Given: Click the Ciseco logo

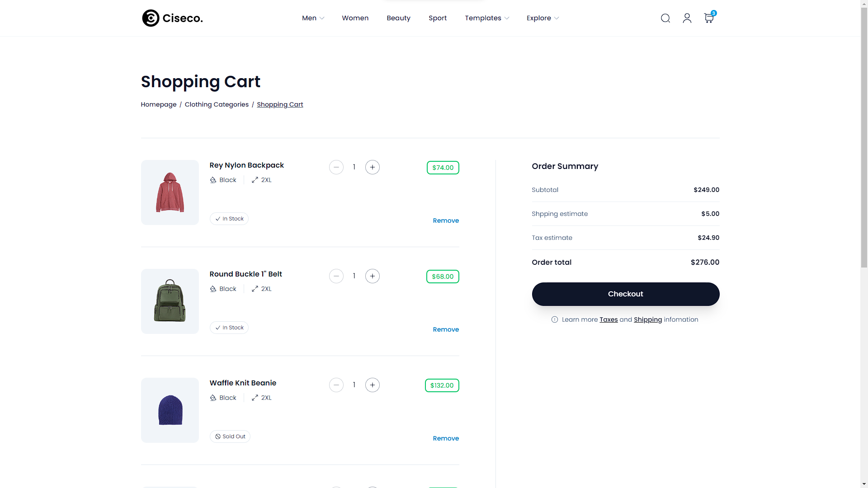Looking at the screenshot, I should pyautogui.click(x=172, y=18).
